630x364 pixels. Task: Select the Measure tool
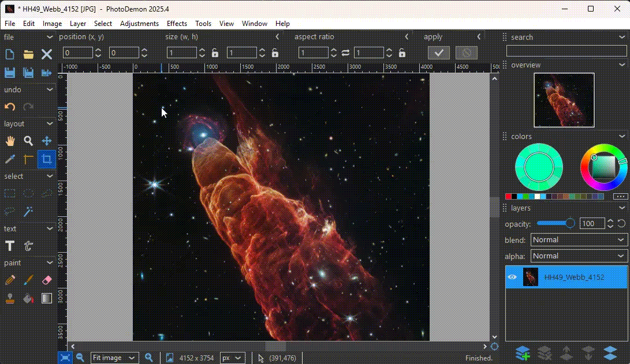[x=28, y=159]
